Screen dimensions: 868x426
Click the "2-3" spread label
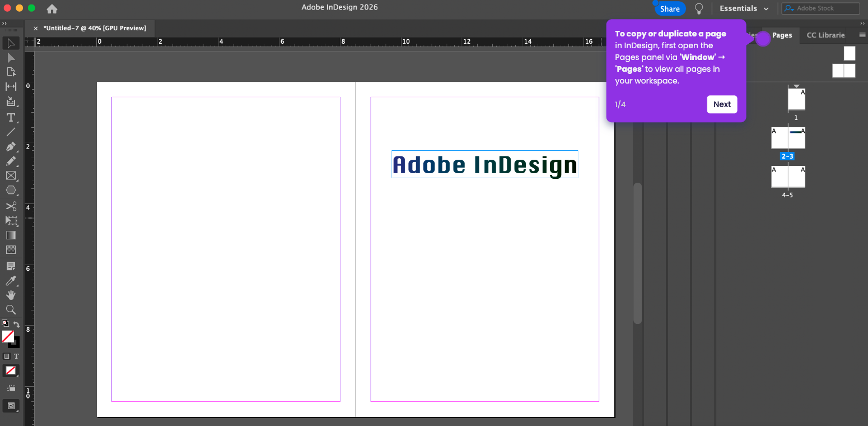pos(787,156)
